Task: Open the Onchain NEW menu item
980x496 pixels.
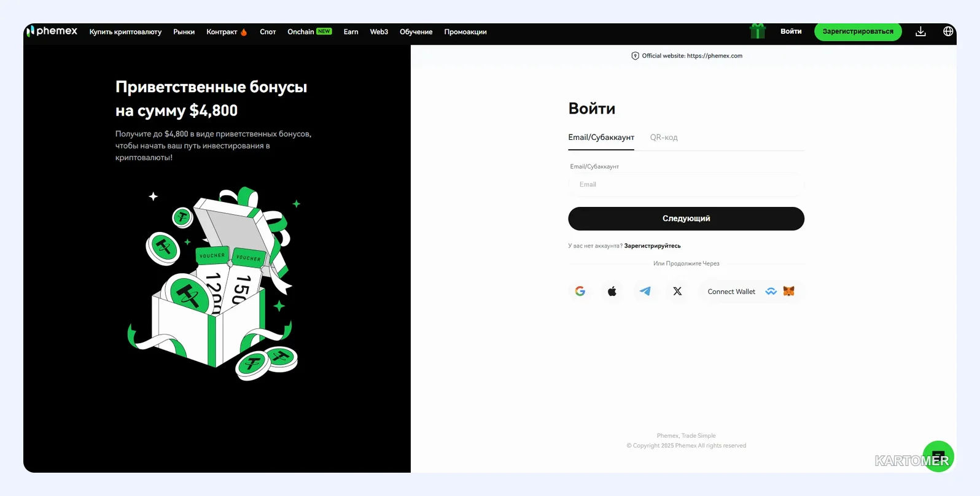Action: coord(309,32)
